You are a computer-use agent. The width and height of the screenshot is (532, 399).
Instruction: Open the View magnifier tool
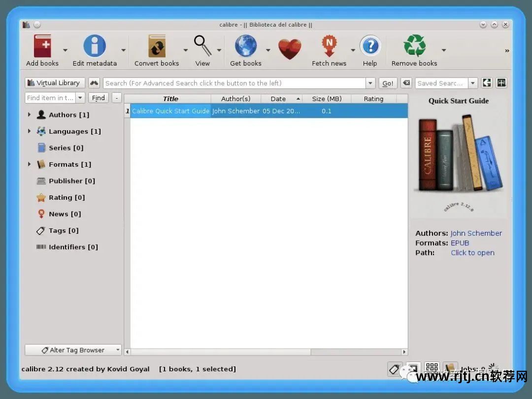tap(202, 47)
